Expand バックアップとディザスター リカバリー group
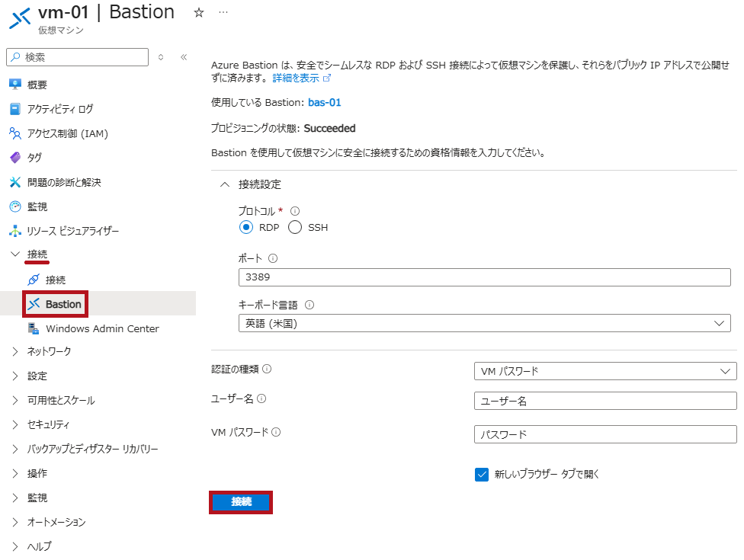Image resolution: width=744 pixels, height=560 pixels. pyautogui.click(x=15, y=449)
